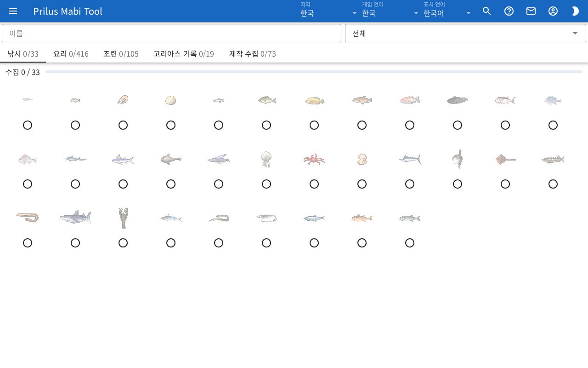Go to the 고리아스 기록 tab
Screen dimensions: 588x368
184,54
